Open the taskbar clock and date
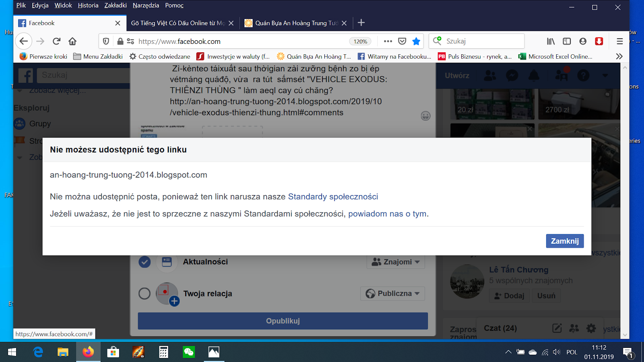This screenshot has height=362, width=644. pyautogui.click(x=599, y=352)
